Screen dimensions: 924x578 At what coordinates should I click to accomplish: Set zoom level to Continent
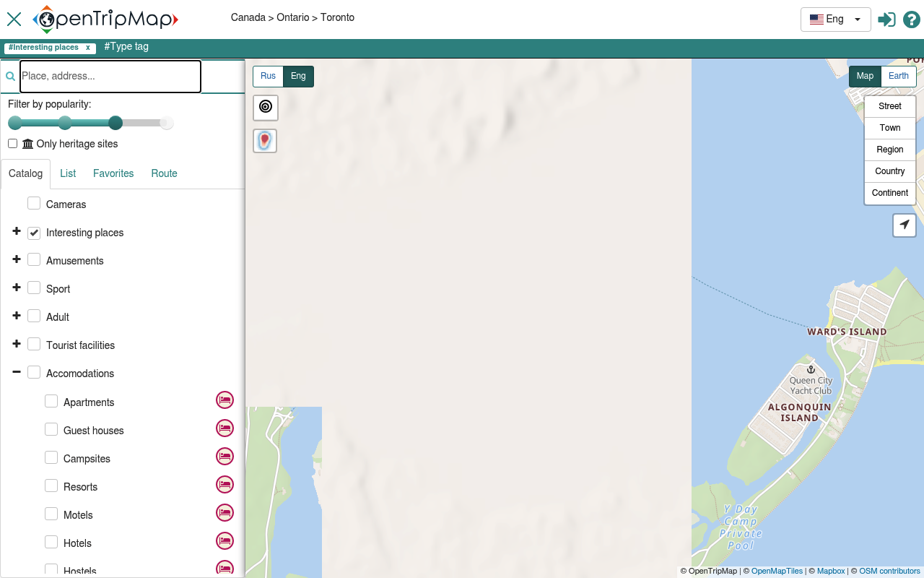pyautogui.click(x=890, y=193)
